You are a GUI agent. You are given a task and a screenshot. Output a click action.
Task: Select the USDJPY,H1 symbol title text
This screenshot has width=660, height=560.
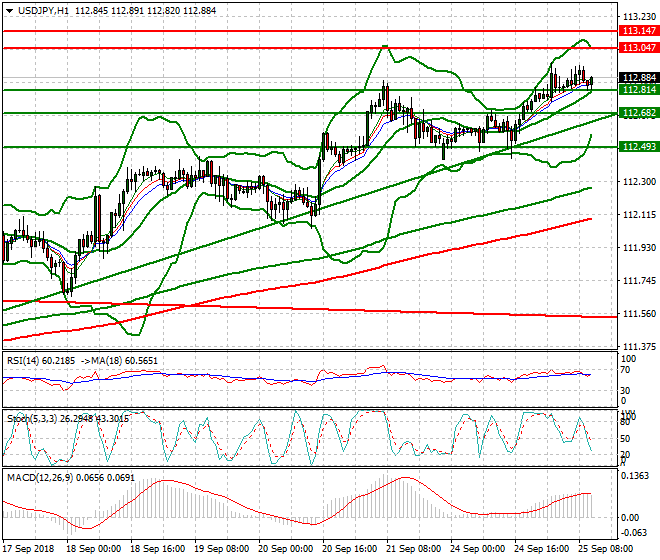(x=43, y=11)
